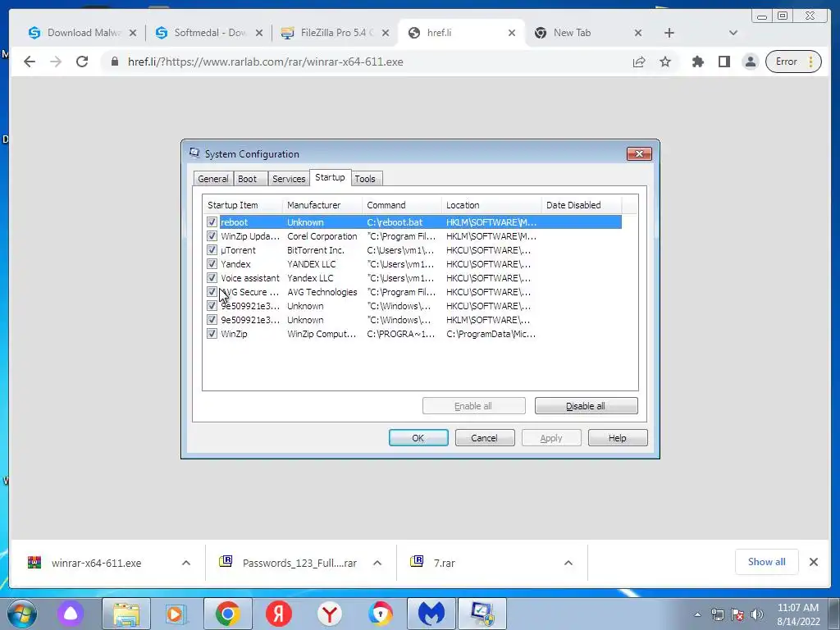Uncheck the WinZip Update startup item
This screenshot has height=630, width=840.
[212, 235]
